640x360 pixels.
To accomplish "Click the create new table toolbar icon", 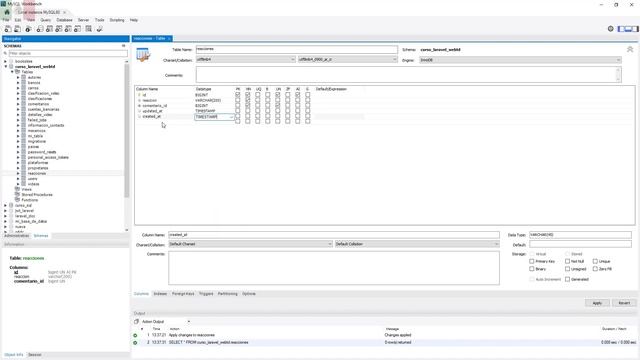I will coord(49,29).
